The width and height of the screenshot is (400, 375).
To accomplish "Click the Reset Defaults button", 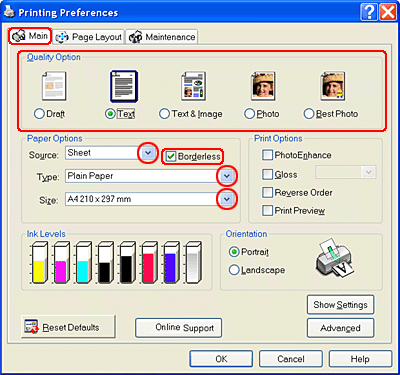I will [68, 327].
